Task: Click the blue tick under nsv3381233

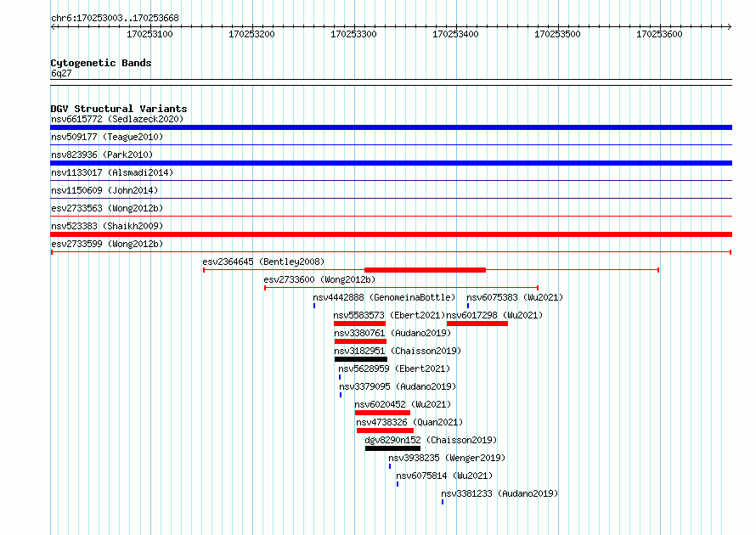Action: tap(442, 502)
